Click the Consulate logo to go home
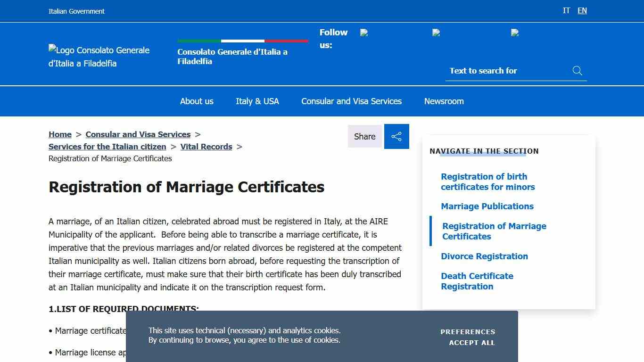The width and height of the screenshot is (644, 362). point(99,57)
